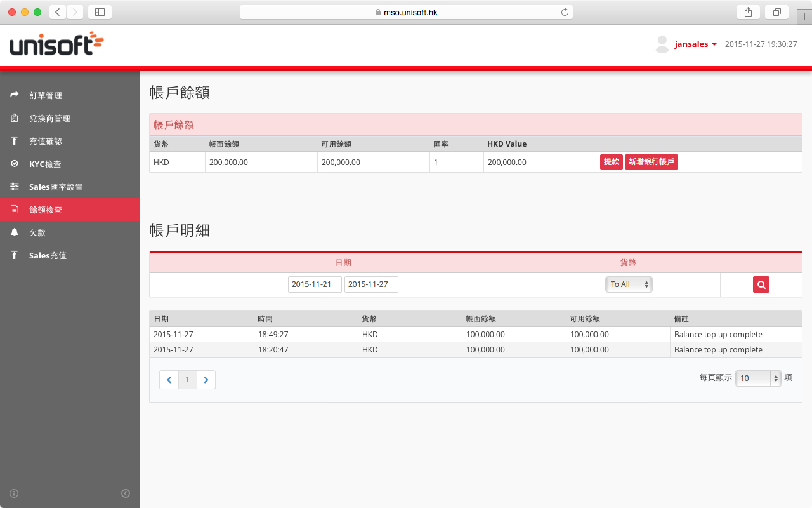Reload the page with the refresh icon
Viewport: 812px width, 508px height.
(x=565, y=12)
